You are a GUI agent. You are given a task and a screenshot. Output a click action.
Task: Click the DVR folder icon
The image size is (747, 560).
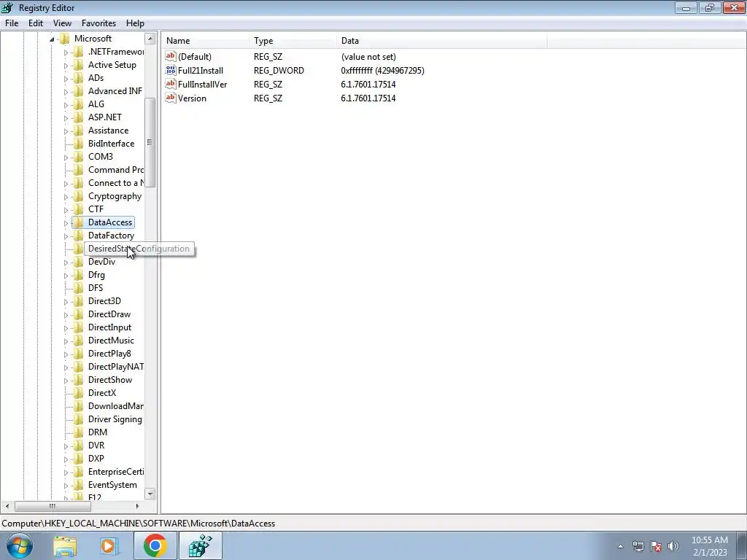(x=79, y=446)
